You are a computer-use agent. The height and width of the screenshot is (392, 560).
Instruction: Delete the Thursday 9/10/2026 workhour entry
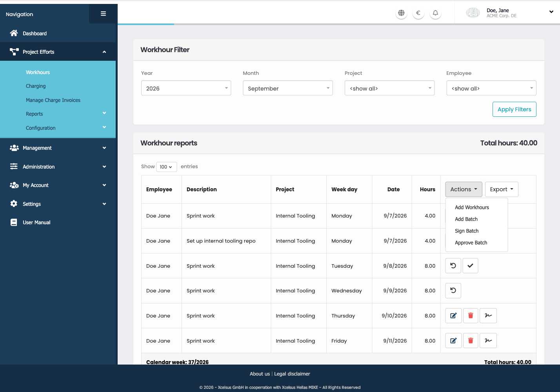[471, 316]
